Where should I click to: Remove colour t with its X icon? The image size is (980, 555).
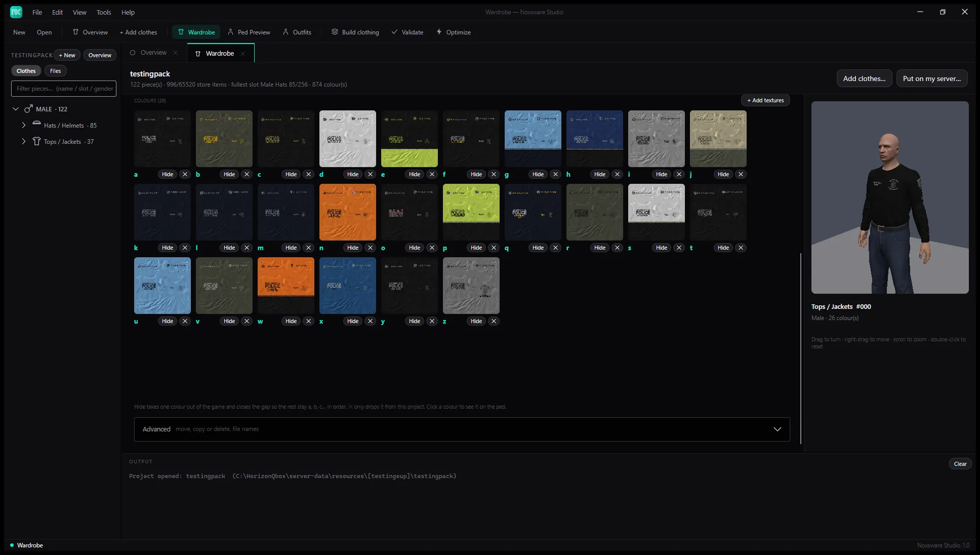(741, 248)
